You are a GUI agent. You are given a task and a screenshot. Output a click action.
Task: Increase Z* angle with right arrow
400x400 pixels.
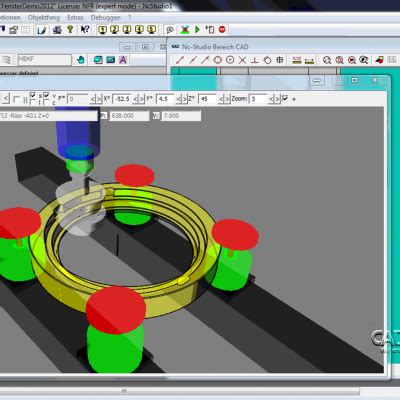coord(227,99)
